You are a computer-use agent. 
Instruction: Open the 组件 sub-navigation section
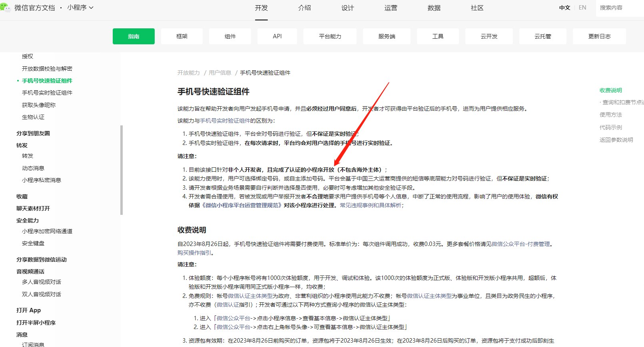pos(230,36)
